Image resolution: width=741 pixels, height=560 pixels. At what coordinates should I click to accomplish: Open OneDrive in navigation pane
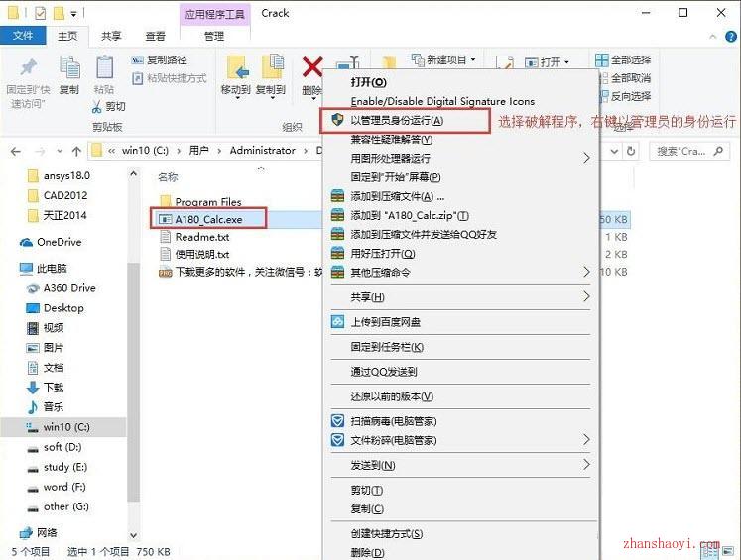point(51,242)
